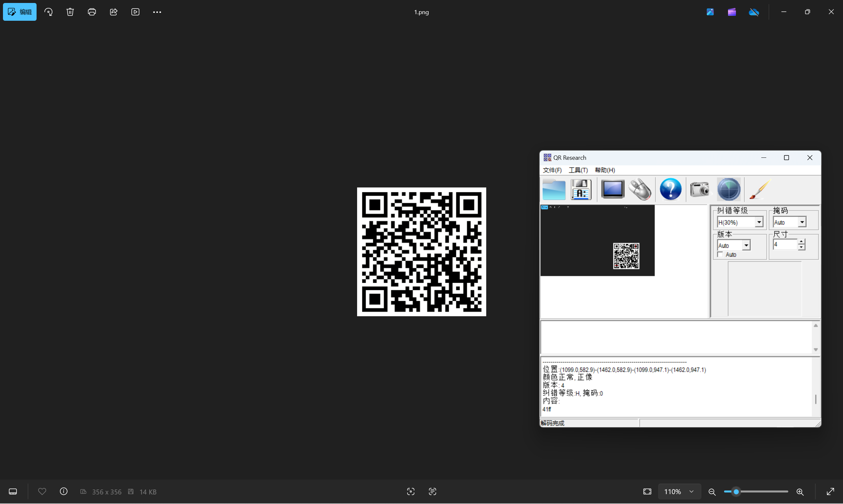The height and width of the screenshot is (504, 843).
Task: Open the 文件(F) menu in QR Research
Action: pyautogui.click(x=552, y=170)
